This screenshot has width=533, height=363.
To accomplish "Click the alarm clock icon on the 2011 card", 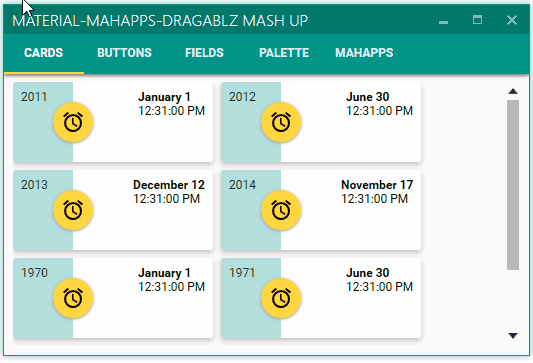I will pyautogui.click(x=73, y=122).
